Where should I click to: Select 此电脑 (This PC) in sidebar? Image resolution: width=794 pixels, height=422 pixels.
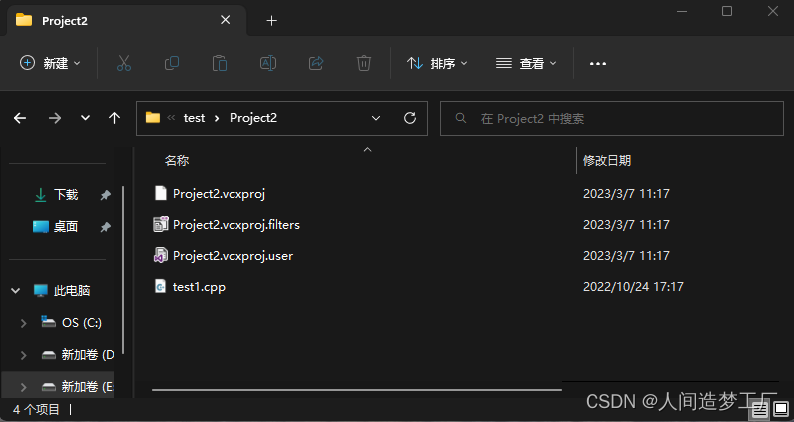tap(72, 290)
